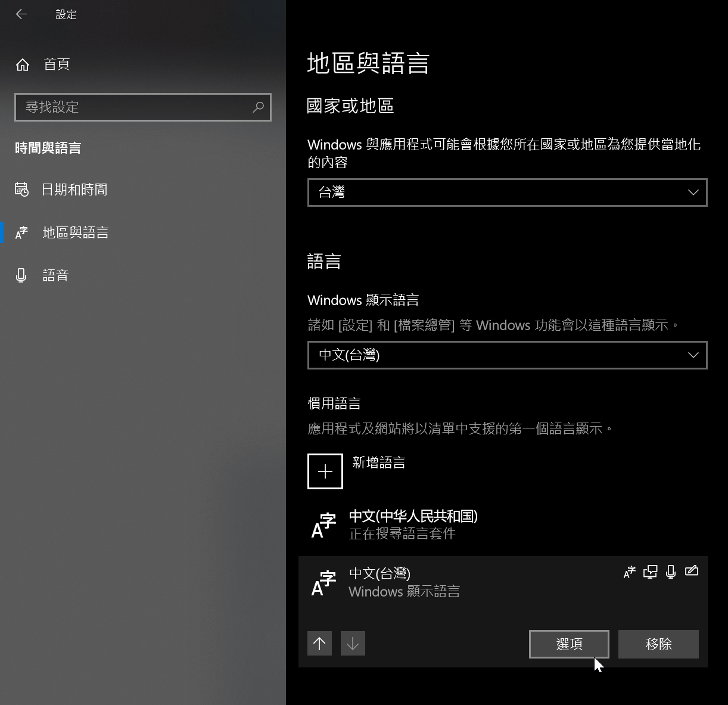This screenshot has width=728, height=705.
Task: Click the search magnifier icon
Action: (x=258, y=107)
